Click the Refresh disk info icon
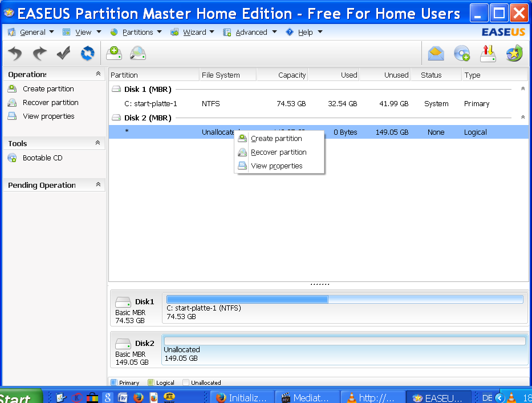 (x=88, y=53)
